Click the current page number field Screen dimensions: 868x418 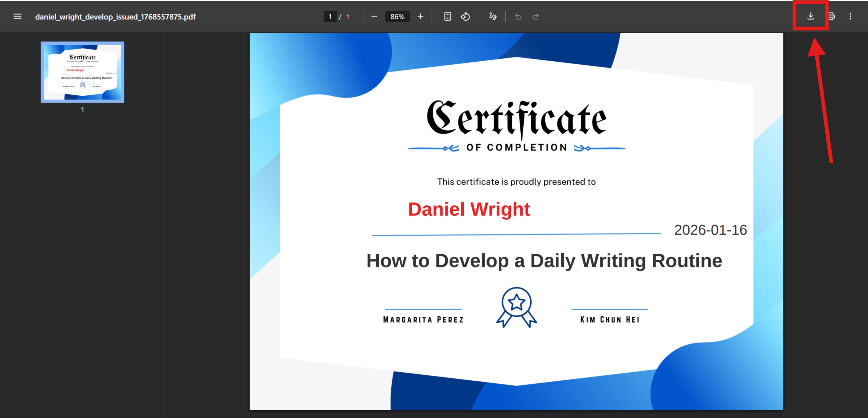coord(330,16)
